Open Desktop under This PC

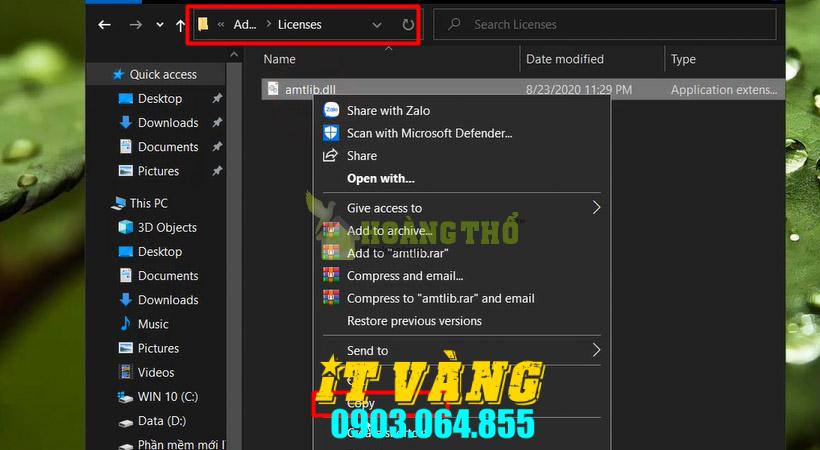tap(160, 251)
